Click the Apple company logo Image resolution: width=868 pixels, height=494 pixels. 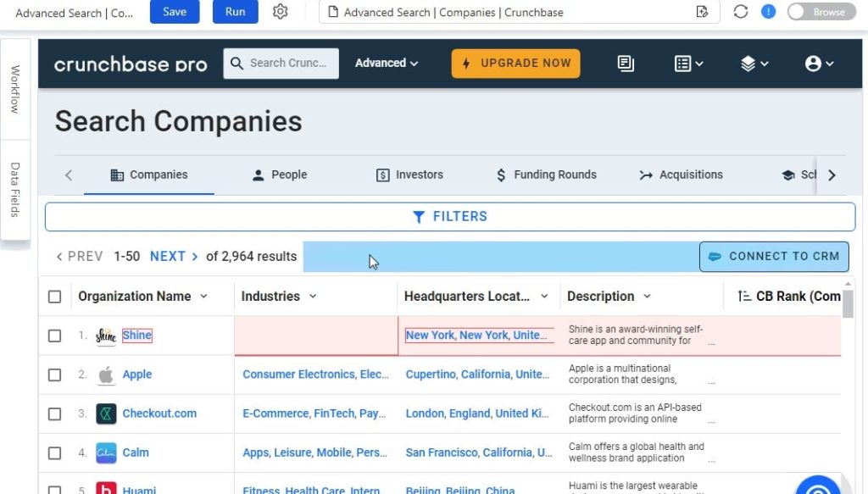[106, 375]
